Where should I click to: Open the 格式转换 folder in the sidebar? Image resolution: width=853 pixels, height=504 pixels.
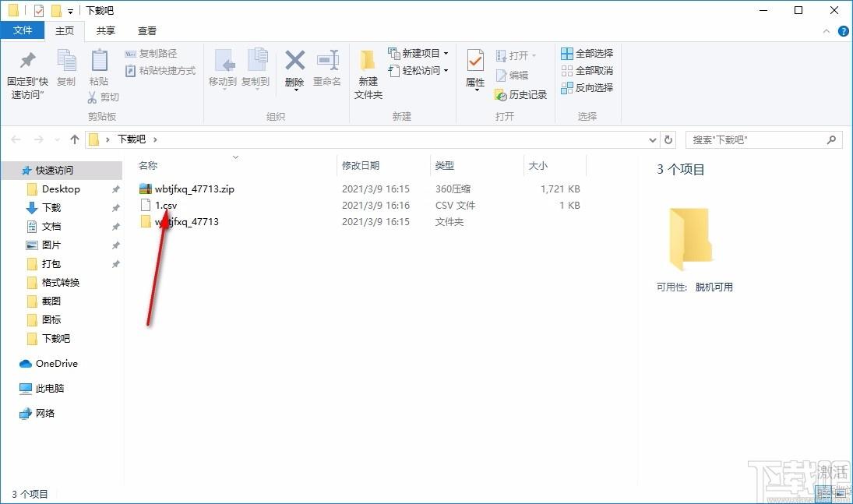[61, 283]
